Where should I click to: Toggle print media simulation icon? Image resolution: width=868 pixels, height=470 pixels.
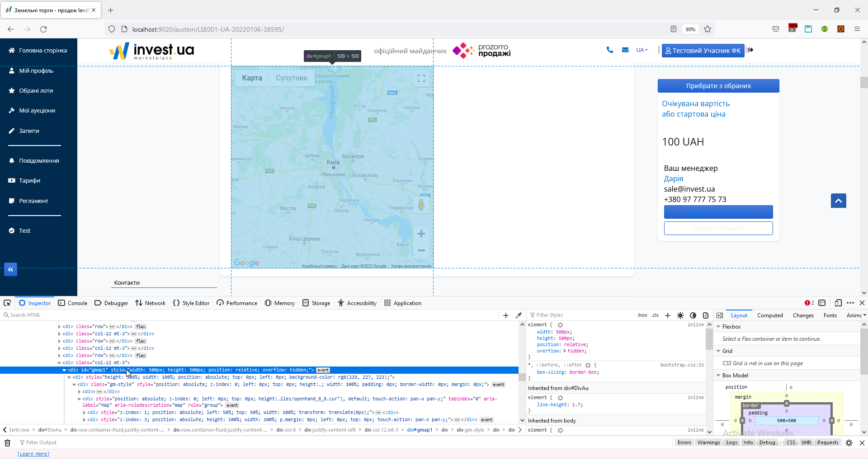[706, 315]
